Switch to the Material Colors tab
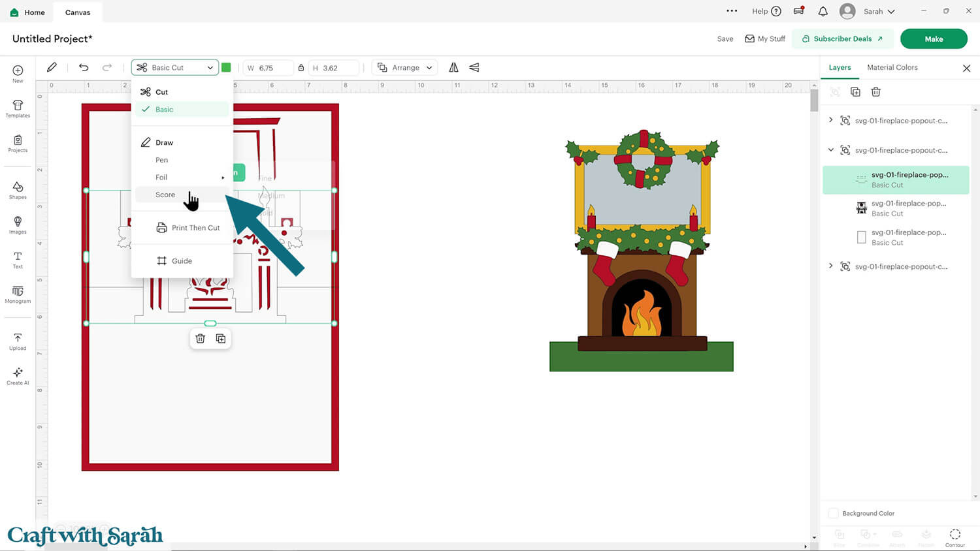 pos(892,67)
